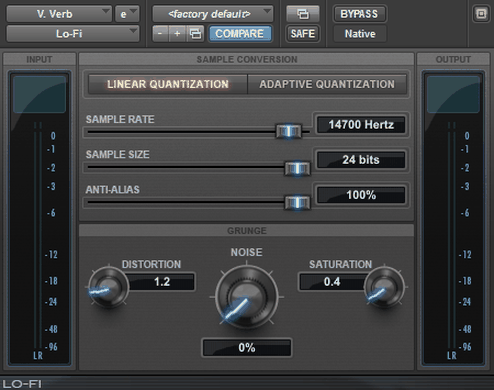Screen dimensions: 494x390
Task: Select Linear Quantization mode
Action: [168, 84]
